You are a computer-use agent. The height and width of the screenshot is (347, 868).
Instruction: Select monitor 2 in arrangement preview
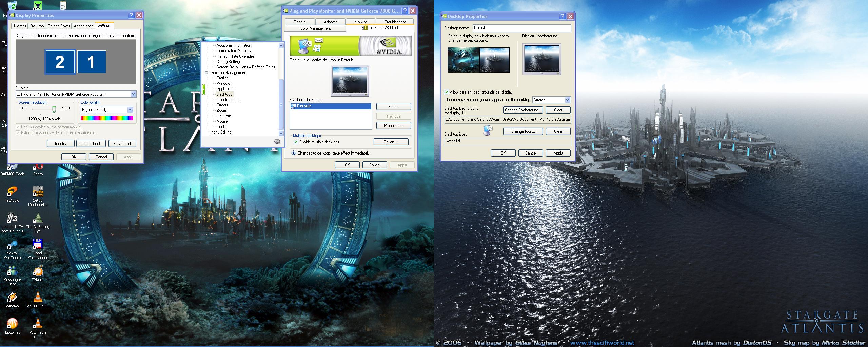tap(60, 62)
